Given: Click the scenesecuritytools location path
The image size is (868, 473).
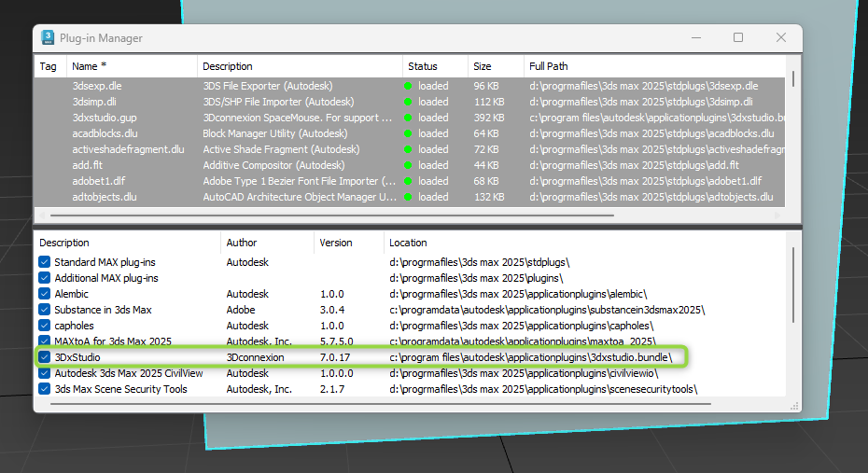Looking at the screenshot, I should (x=543, y=389).
